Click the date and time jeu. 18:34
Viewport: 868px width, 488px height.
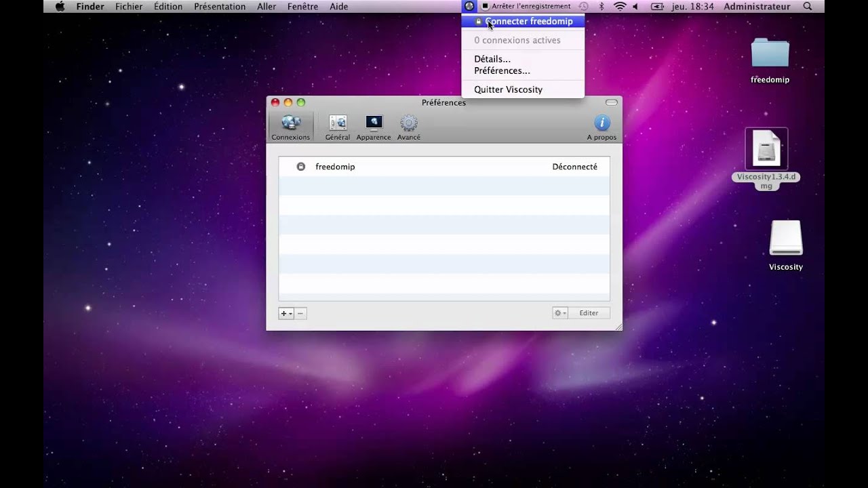pos(693,6)
